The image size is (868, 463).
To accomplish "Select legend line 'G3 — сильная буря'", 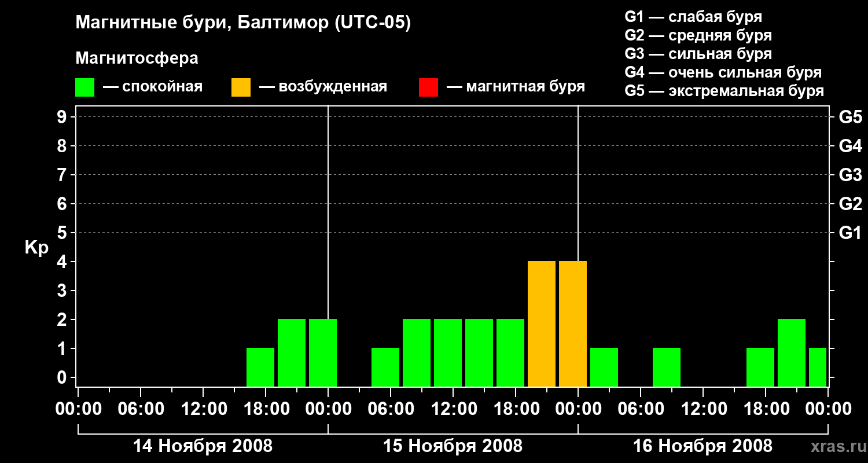I will pos(698,54).
